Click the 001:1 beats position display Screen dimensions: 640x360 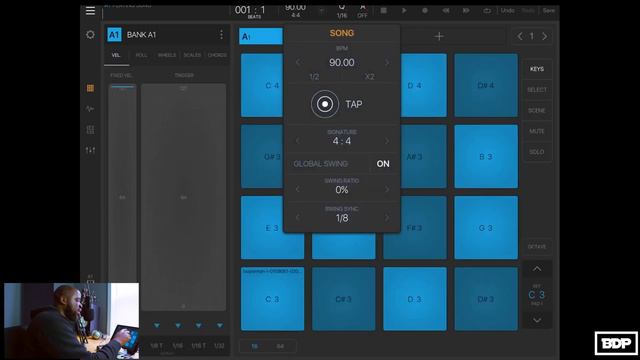[250, 11]
